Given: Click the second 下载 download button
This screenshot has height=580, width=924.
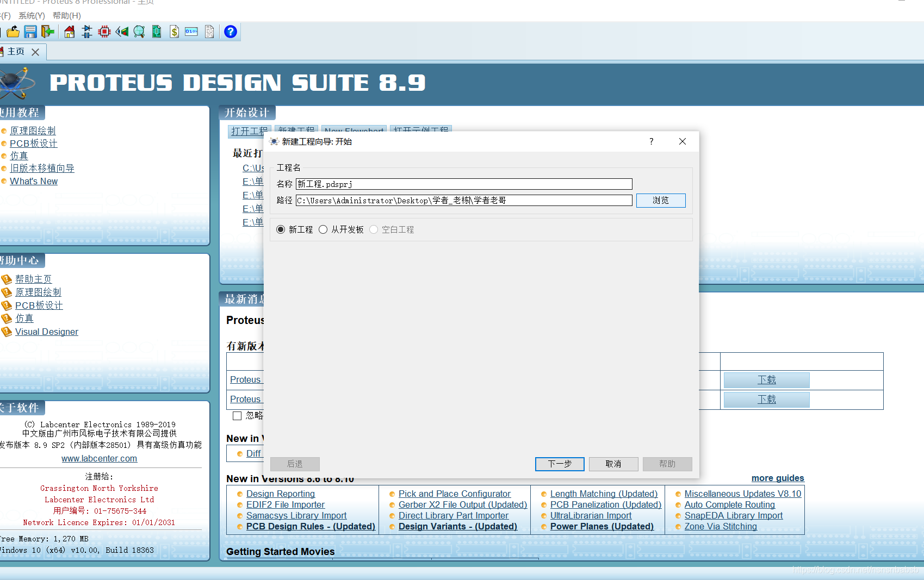Looking at the screenshot, I should point(767,400).
